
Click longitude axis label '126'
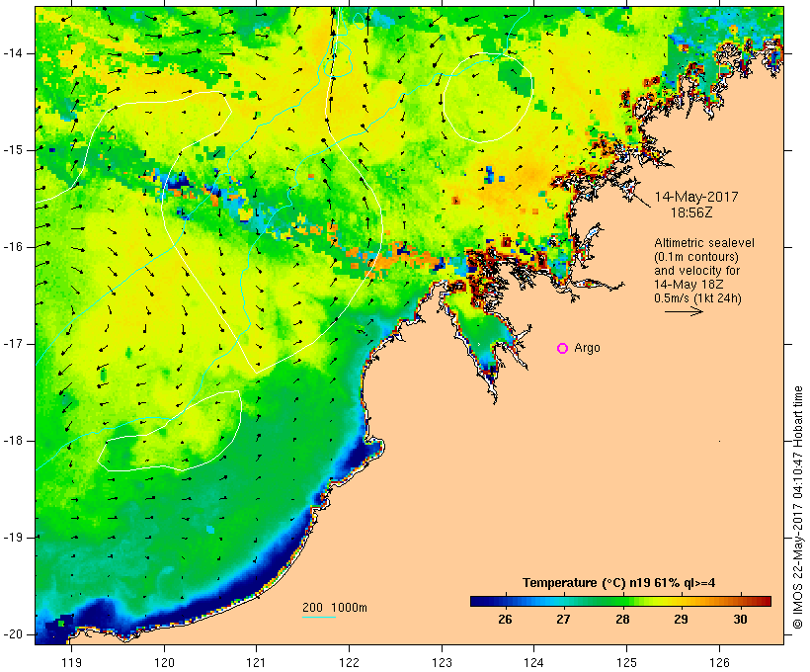[x=719, y=662]
